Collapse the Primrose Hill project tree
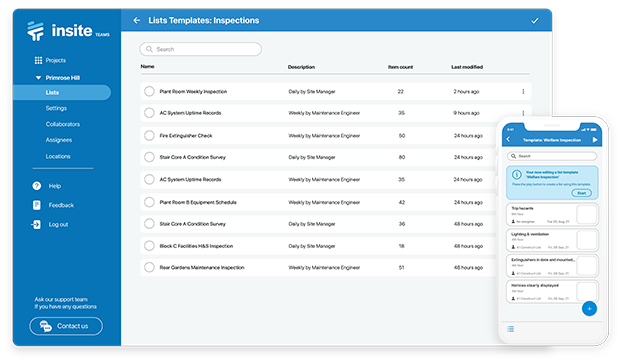The image size is (624, 362). pos(38,78)
